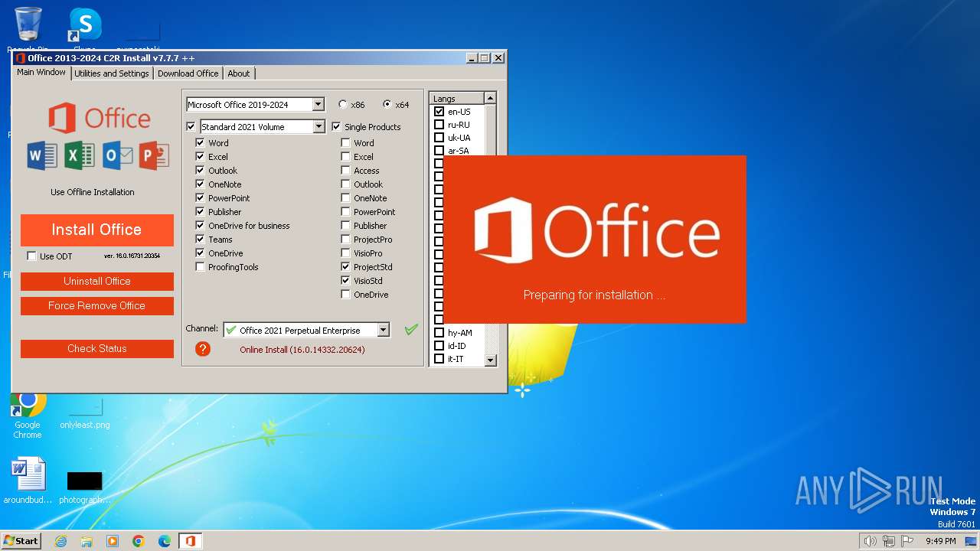Open Microsoft Edge from taskbar
980x551 pixels.
point(165,541)
